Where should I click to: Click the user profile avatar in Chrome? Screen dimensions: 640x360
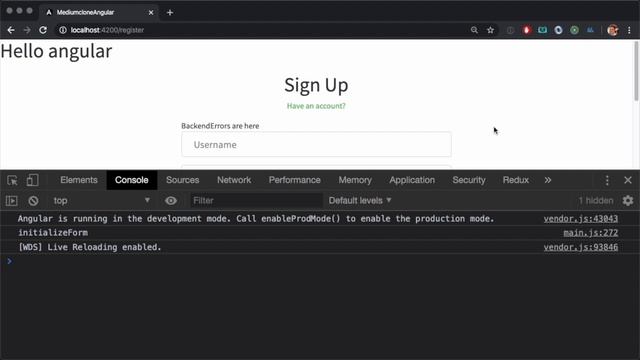click(613, 30)
